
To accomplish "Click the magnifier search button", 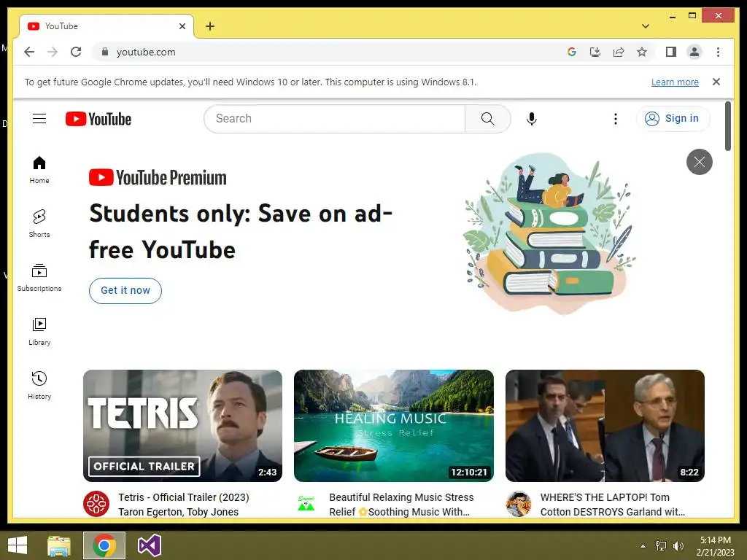I will (487, 119).
